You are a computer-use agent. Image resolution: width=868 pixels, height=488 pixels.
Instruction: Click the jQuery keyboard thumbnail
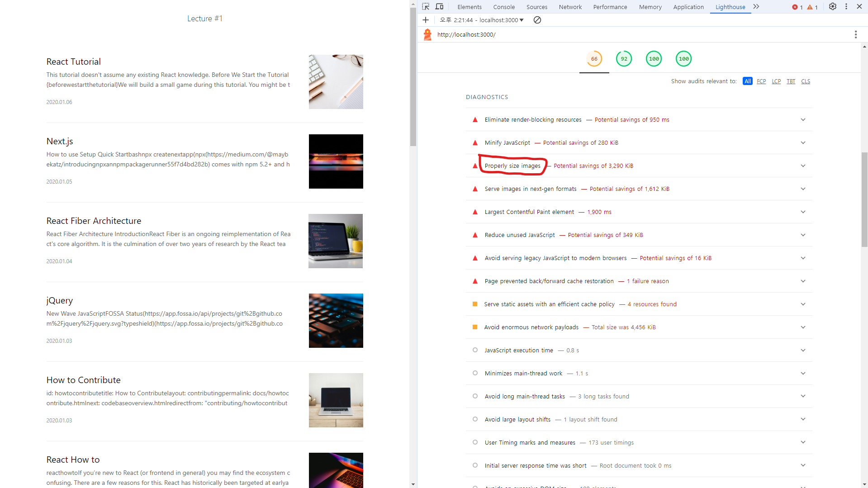pyautogui.click(x=336, y=321)
